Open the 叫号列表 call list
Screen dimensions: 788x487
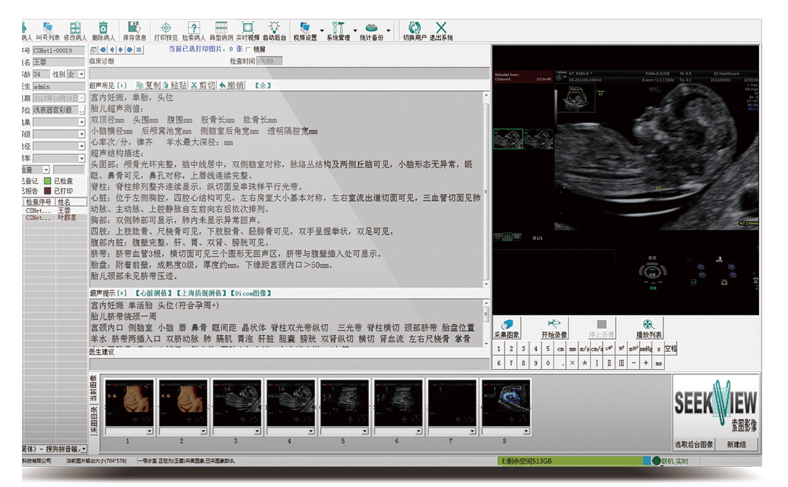tap(48, 31)
